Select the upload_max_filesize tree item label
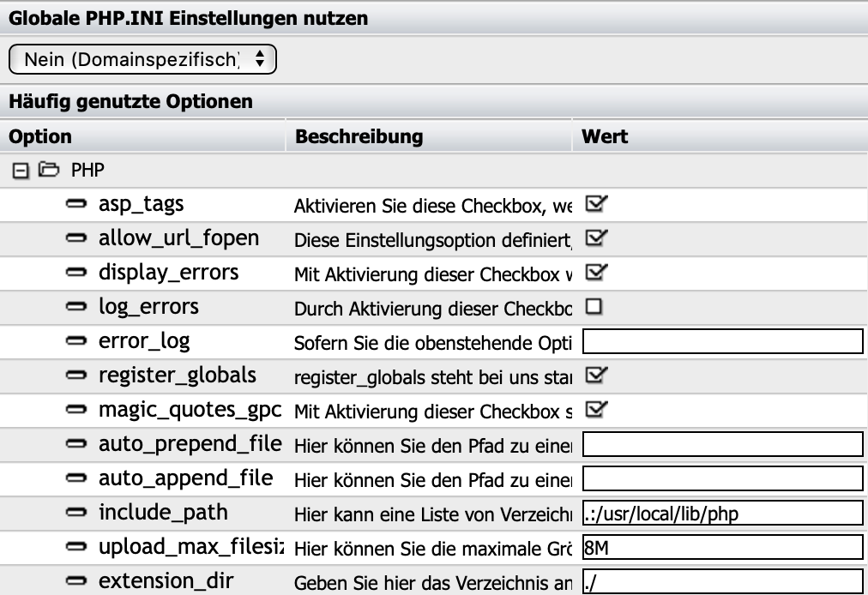Screen dimensions: 868x595 [x=190, y=547]
